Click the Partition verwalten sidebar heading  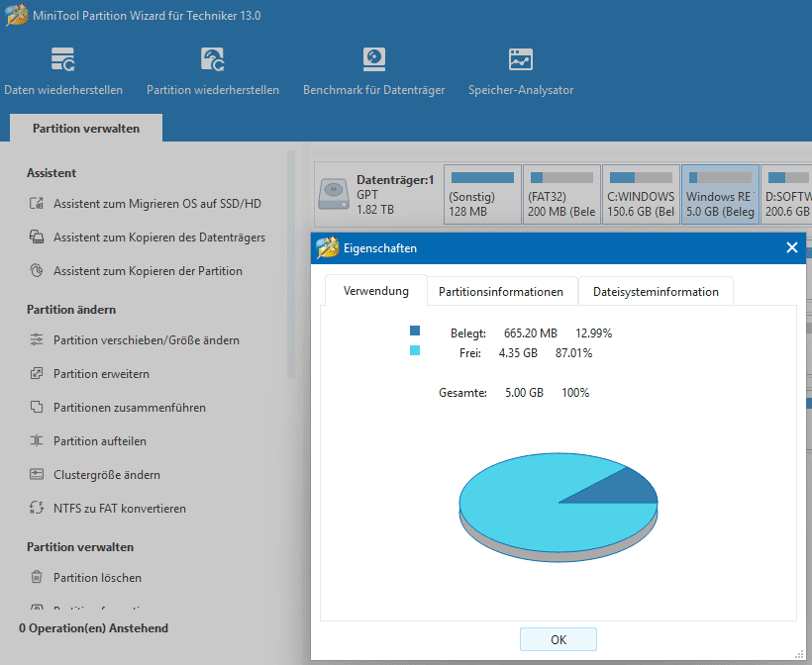(80, 547)
